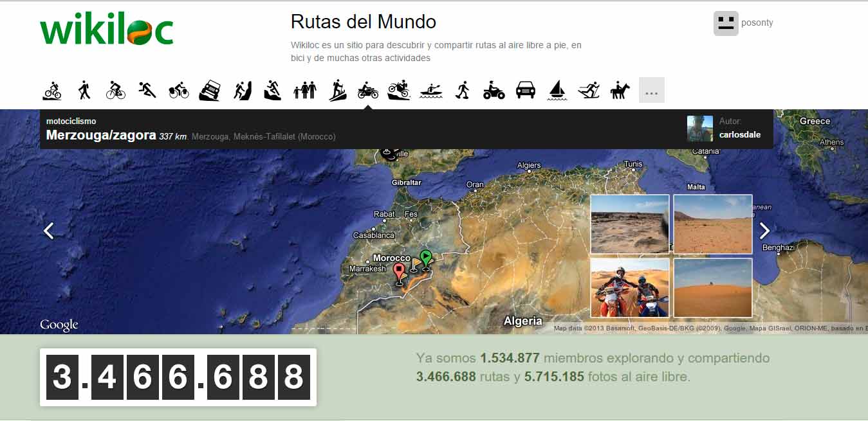Open author carlosdale's profile
Image resolution: width=868 pixels, height=421 pixels.
point(739,135)
